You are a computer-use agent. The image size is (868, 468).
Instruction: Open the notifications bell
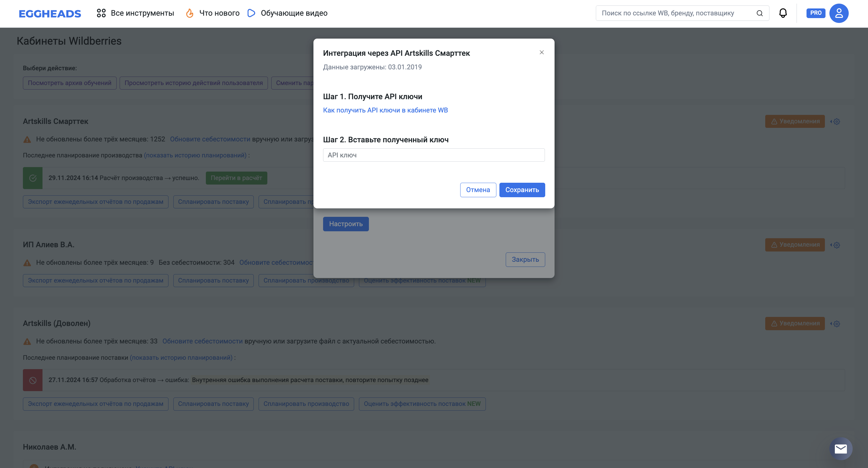pyautogui.click(x=783, y=13)
